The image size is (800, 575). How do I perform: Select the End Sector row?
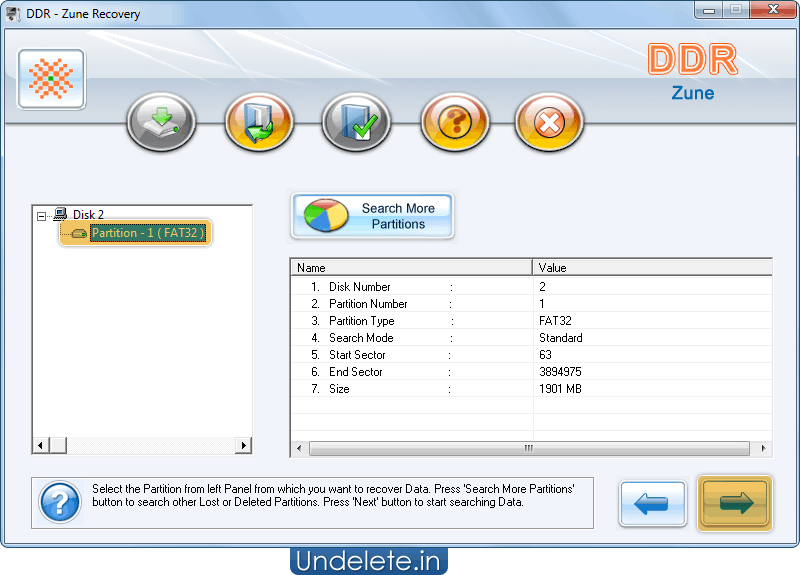(531, 372)
